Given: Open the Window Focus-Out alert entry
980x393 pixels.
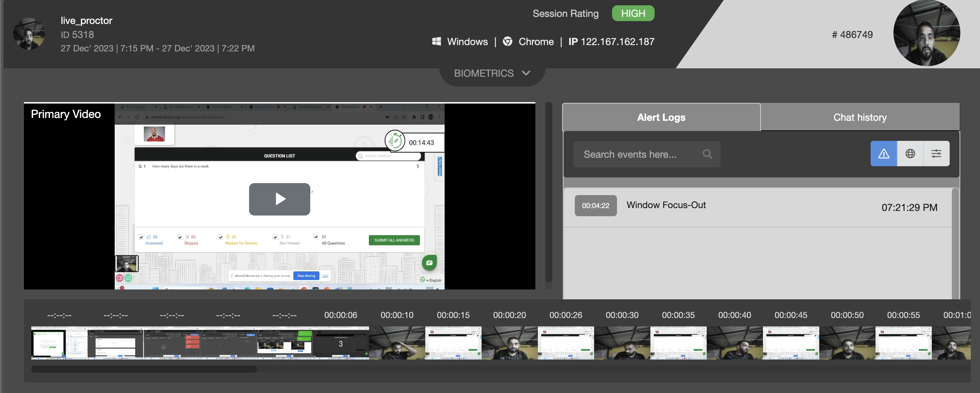Looking at the screenshot, I should pos(666,205).
